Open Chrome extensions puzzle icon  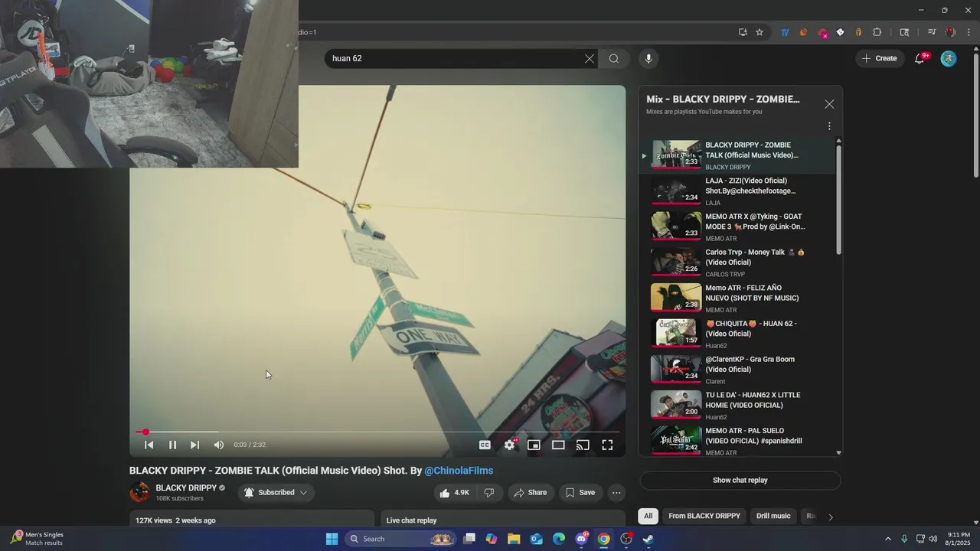tap(877, 32)
